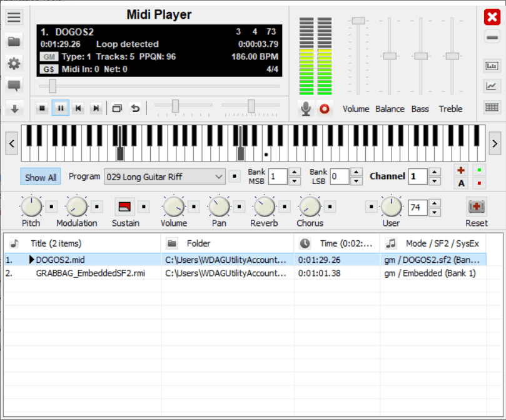Stop playback with the stop button
This screenshot has height=420, width=506.
pos(43,108)
